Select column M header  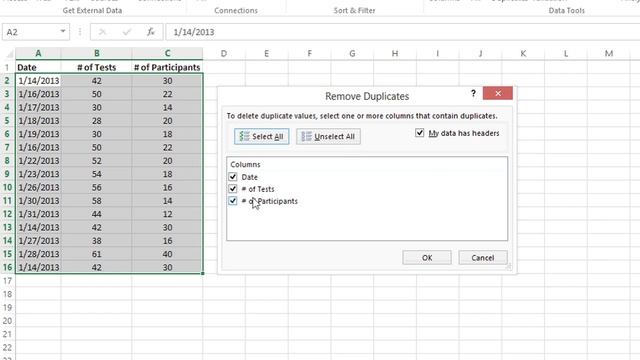click(609, 53)
